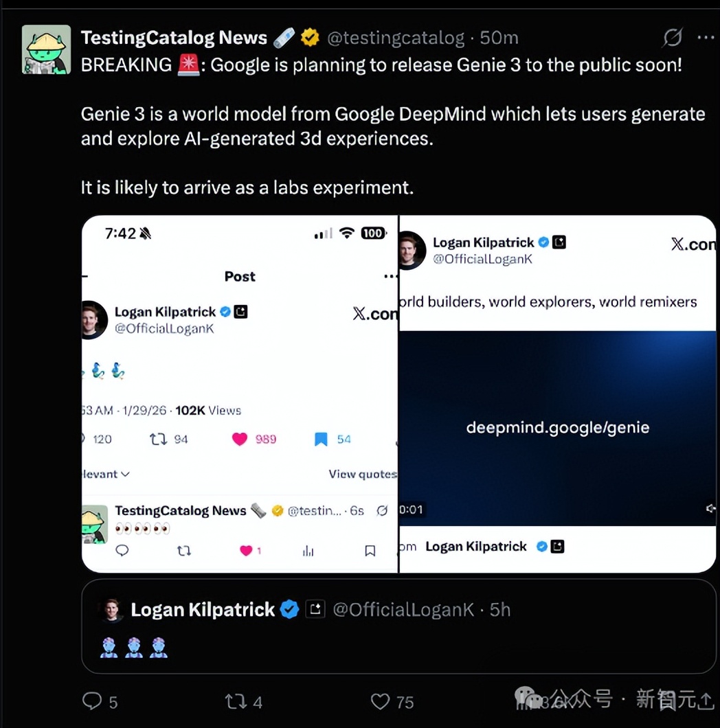Click the pink heart with 989 likes
Viewport: 720px width, 728px height.
pos(240,440)
